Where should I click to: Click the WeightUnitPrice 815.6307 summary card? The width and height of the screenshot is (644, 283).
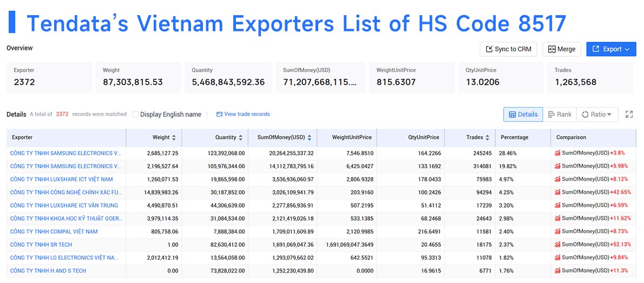[412, 77]
